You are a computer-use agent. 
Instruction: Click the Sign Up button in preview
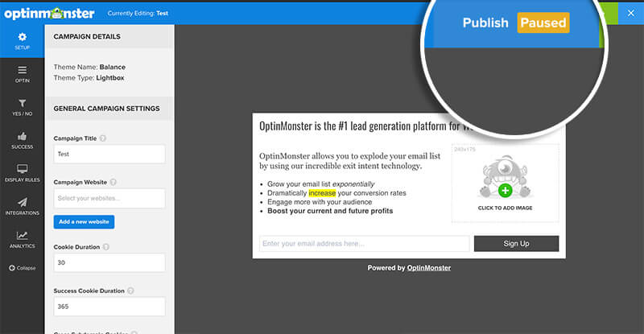click(x=516, y=244)
